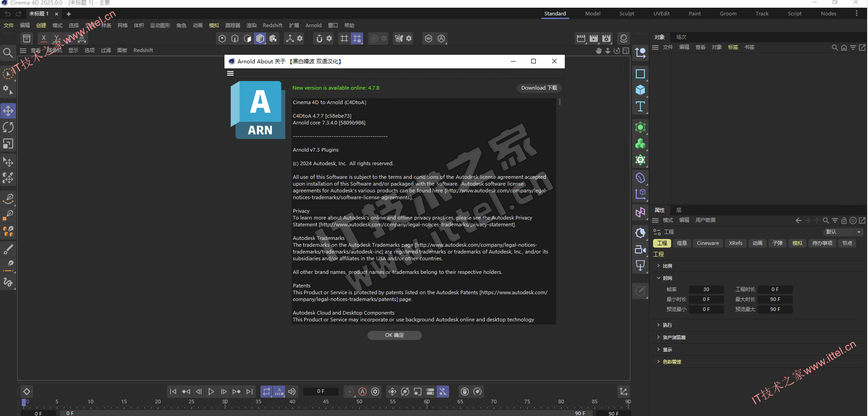Click Play Forwards in timeline controls
The width and height of the screenshot is (868, 416).
coord(211,392)
